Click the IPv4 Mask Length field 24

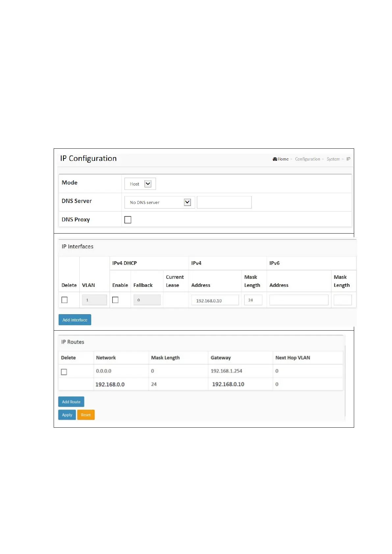(253, 300)
